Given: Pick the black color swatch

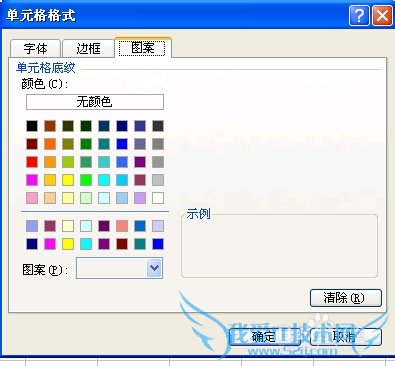Looking at the screenshot, I should pos(32,126).
